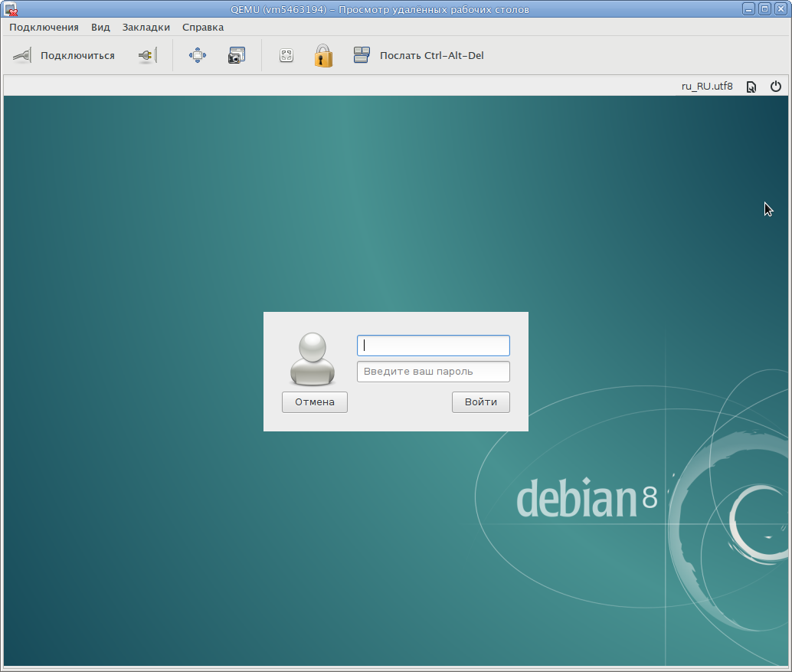This screenshot has height=672, width=792.
Task: Open the Подключения menu
Action: click(44, 28)
